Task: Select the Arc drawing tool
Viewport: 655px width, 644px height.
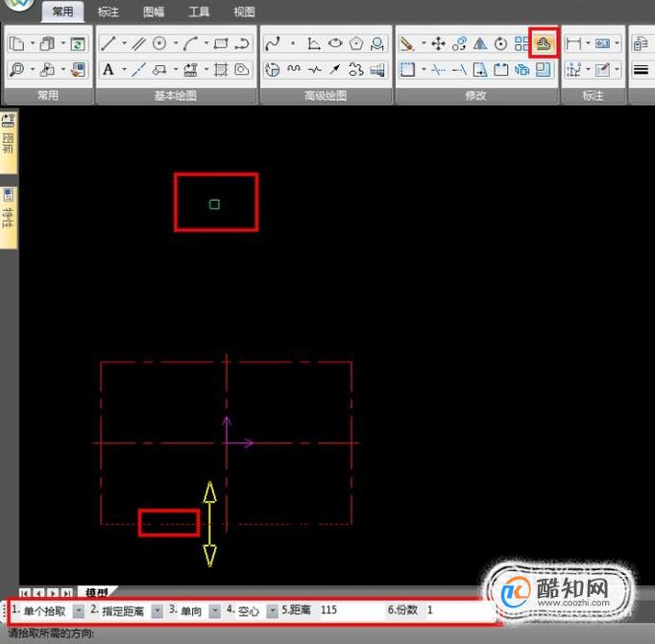Action: pos(190,43)
